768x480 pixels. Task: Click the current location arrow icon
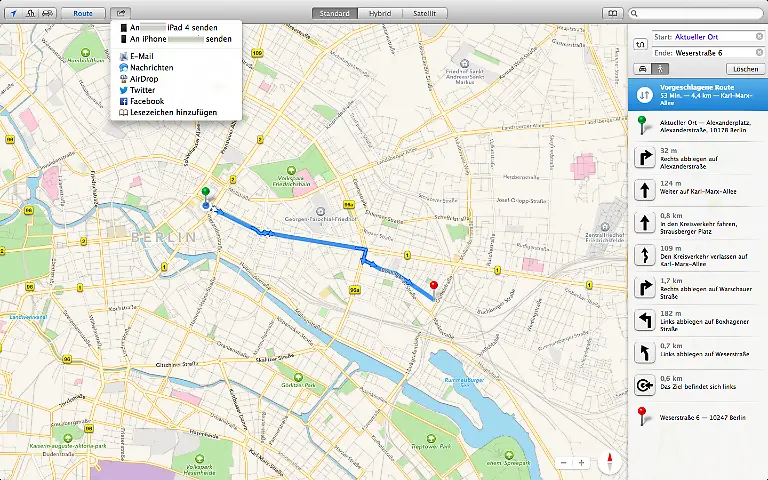tap(13, 13)
